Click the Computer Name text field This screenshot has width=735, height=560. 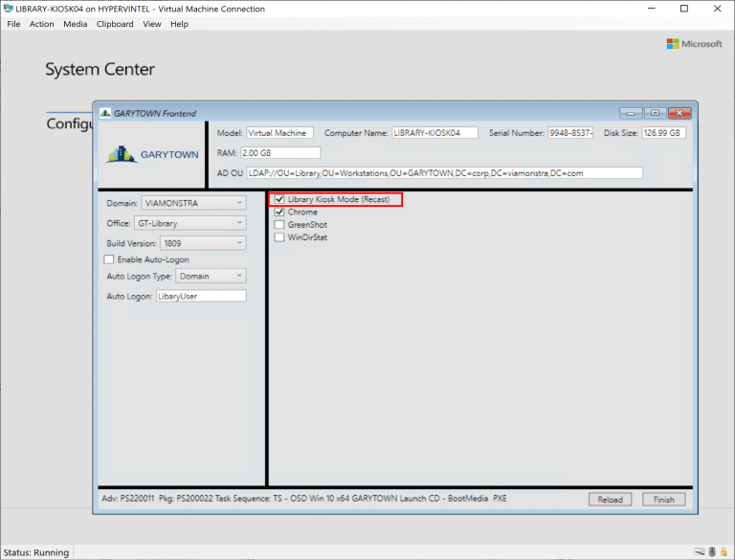pyautogui.click(x=434, y=133)
